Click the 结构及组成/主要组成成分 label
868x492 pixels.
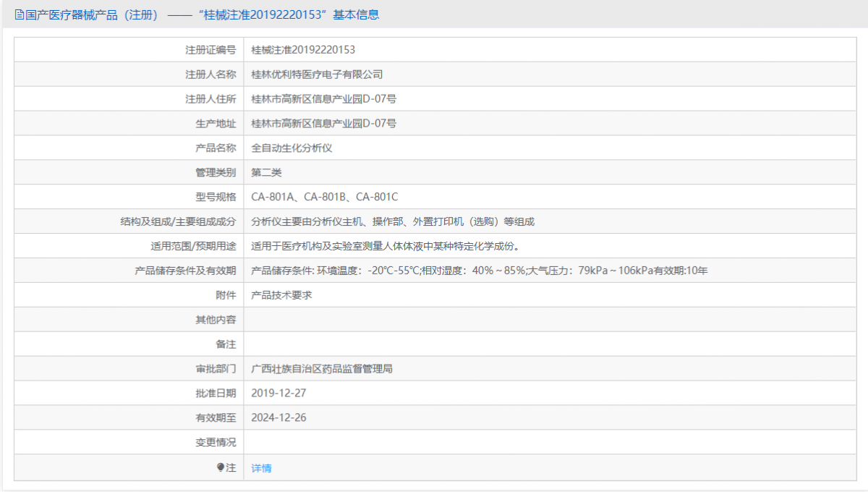(x=178, y=222)
